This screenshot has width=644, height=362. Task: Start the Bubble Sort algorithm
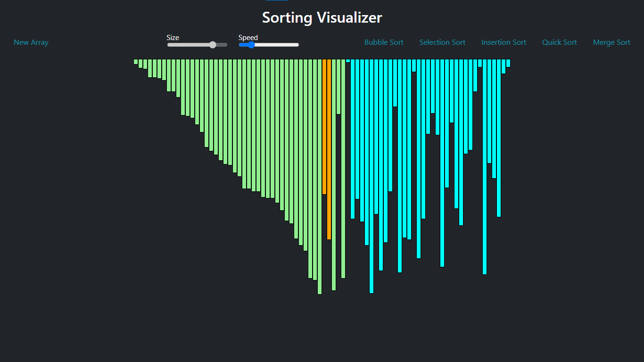pos(383,42)
